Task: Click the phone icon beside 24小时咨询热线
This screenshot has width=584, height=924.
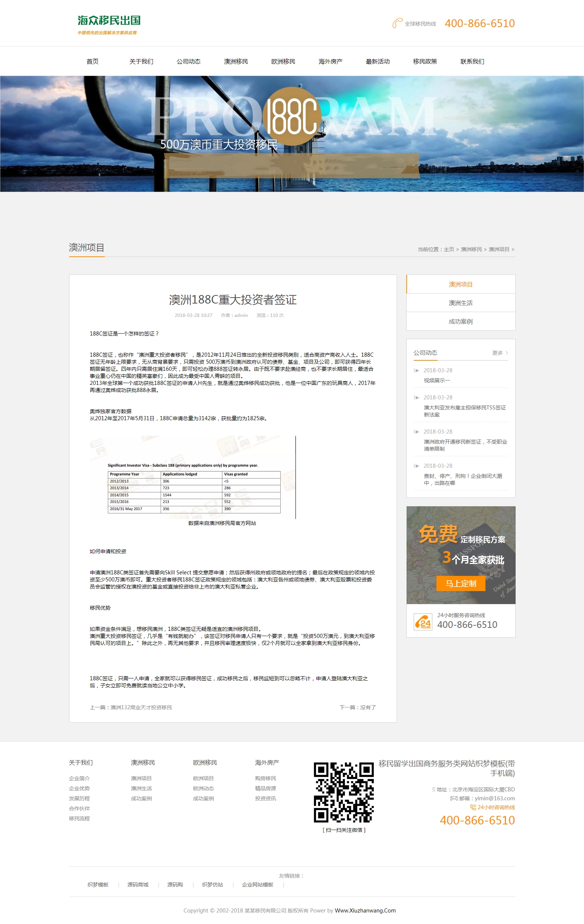Action: pyautogui.click(x=473, y=807)
